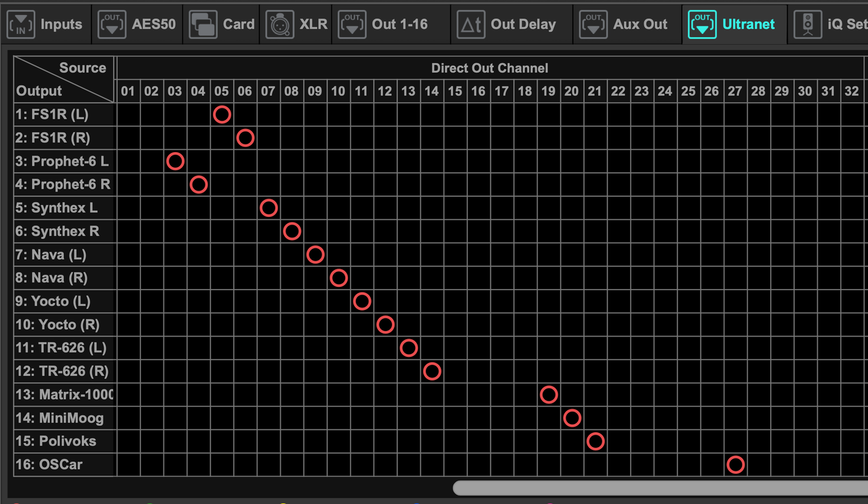Select the Ultranet tab
Screen dimensions: 868x504
(734, 24)
